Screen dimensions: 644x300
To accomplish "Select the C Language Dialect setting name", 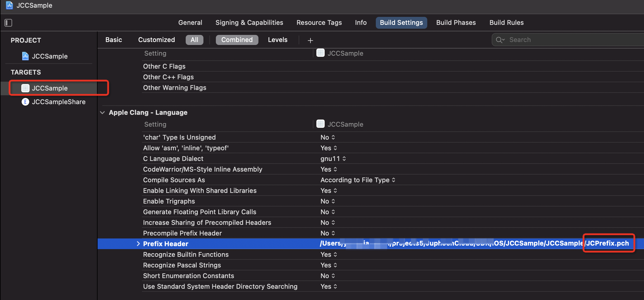I will pos(173,159).
